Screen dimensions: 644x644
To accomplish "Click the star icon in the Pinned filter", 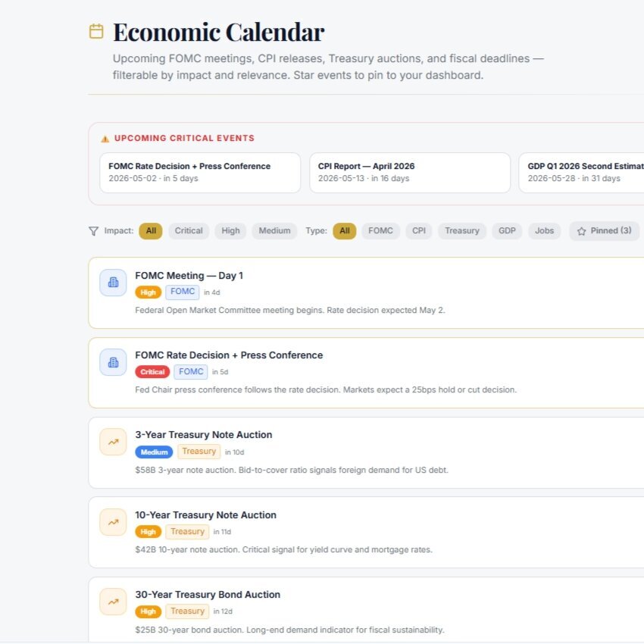I will tap(581, 231).
